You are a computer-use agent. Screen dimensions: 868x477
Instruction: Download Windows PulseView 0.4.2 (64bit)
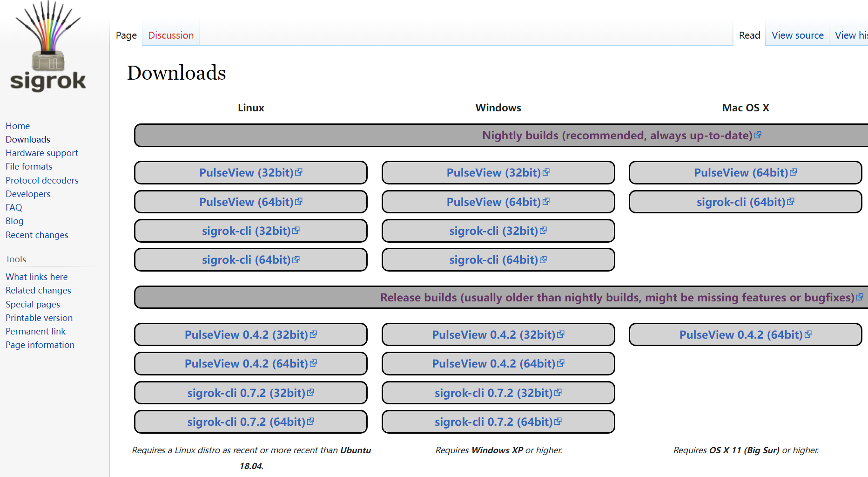(x=498, y=363)
